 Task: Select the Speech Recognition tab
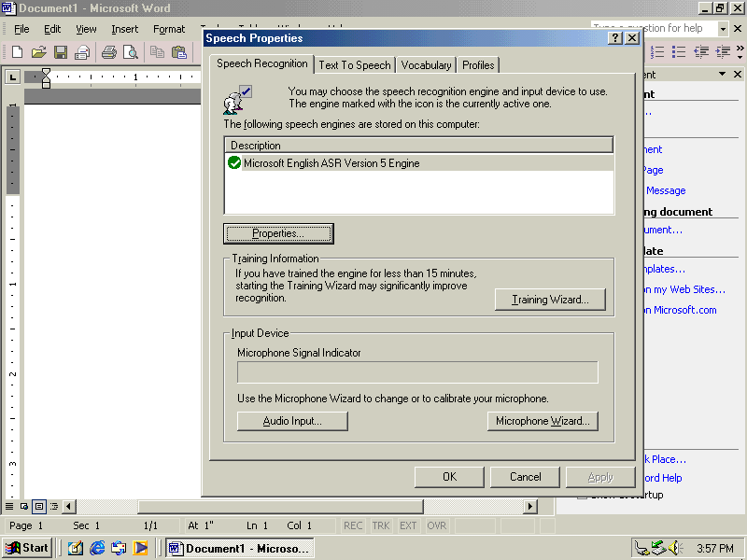(262, 63)
